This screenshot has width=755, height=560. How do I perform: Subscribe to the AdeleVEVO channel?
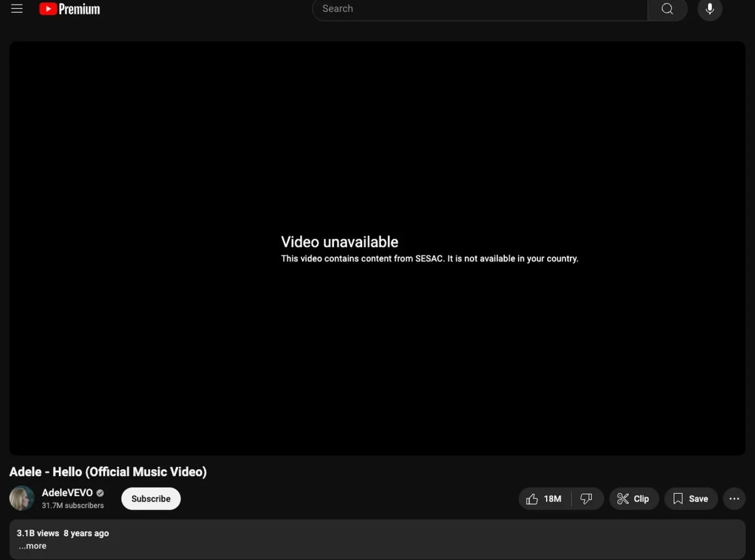[x=150, y=499]
